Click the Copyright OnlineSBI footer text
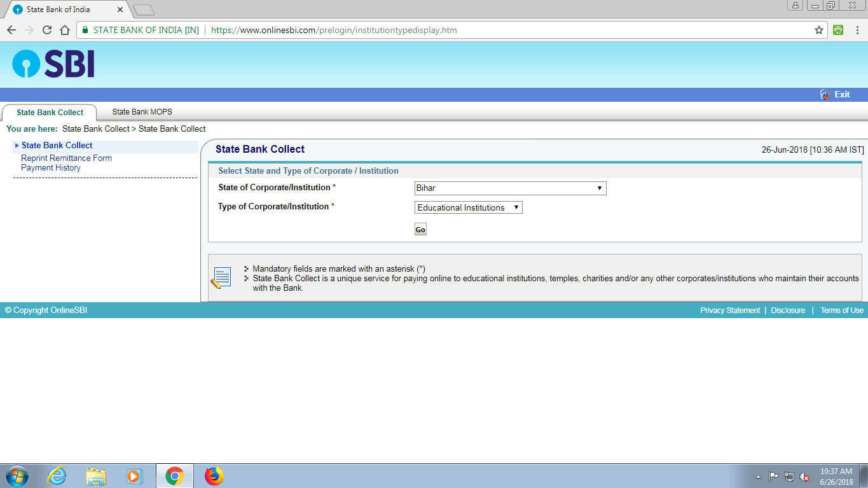Image resolution: width=868 pixels, height=488 pixels. pyautogui.click(x=46, y=310)
